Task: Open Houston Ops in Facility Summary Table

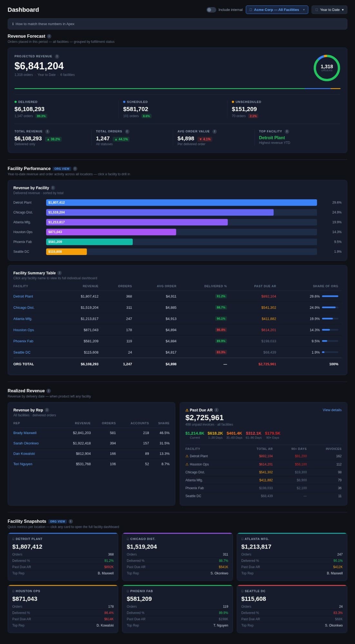Action: tap(24, 330)
